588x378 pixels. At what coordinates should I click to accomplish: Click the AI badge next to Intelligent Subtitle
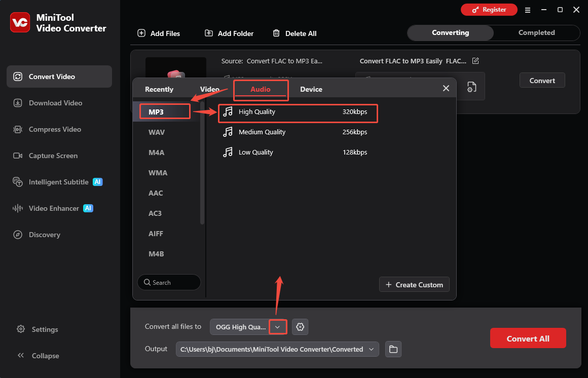(97, 182)
